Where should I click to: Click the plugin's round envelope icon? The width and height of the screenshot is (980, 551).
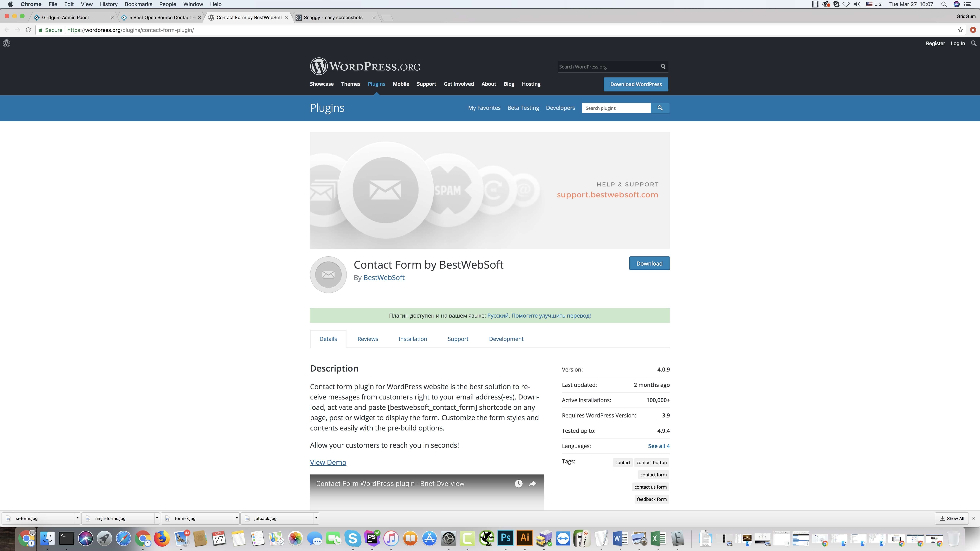tap(328, 275)
